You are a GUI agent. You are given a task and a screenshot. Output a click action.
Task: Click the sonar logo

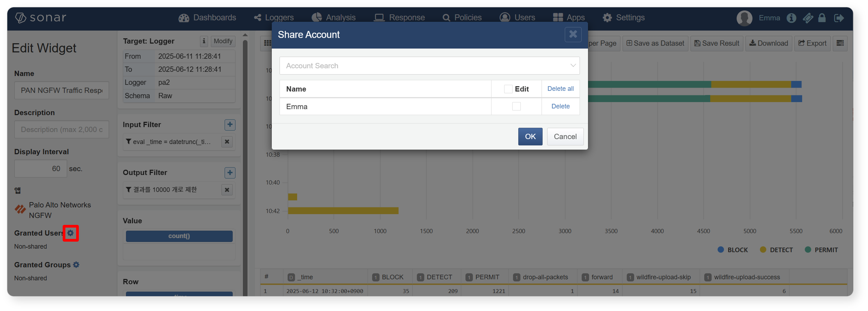coord(40,17)
